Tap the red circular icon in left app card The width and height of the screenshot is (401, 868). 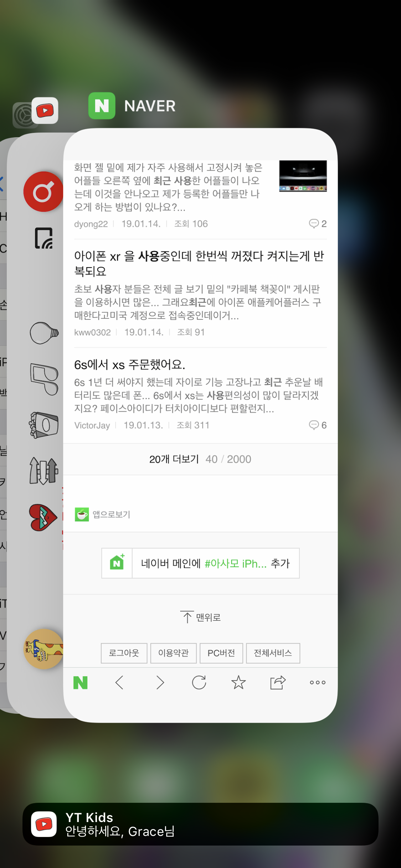pyautogui.click(x=43, y=192)
